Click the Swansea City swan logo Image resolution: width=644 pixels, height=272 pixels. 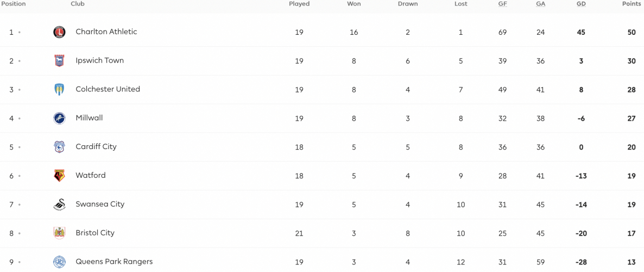point(59,205)
